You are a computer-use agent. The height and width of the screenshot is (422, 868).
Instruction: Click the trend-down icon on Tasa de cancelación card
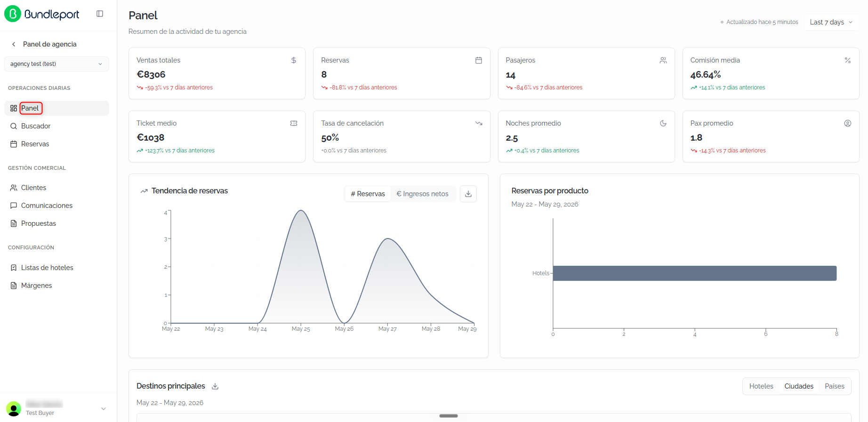(x=479, y=123)
